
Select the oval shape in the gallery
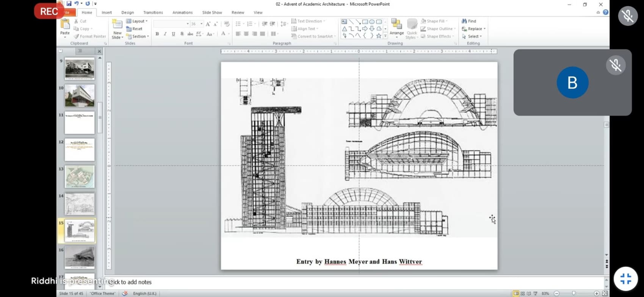(x=372, y=22)
